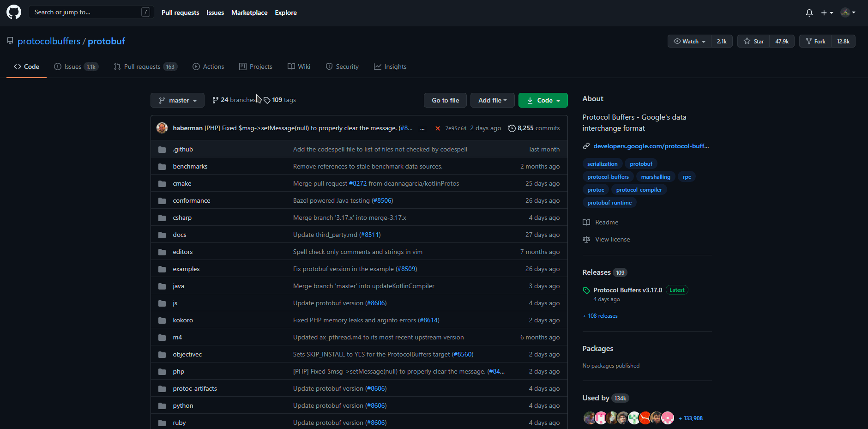Image resolution: width=868 pixels, height=429 pixels.
Task: Open the conformance folder icon
Action: tap(162, 201)
